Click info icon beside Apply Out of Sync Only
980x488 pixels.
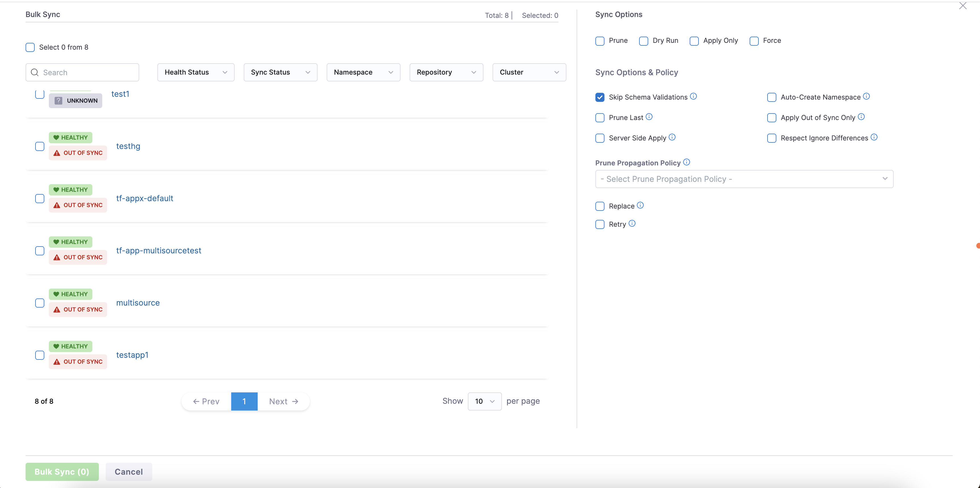tap(861, 117)
